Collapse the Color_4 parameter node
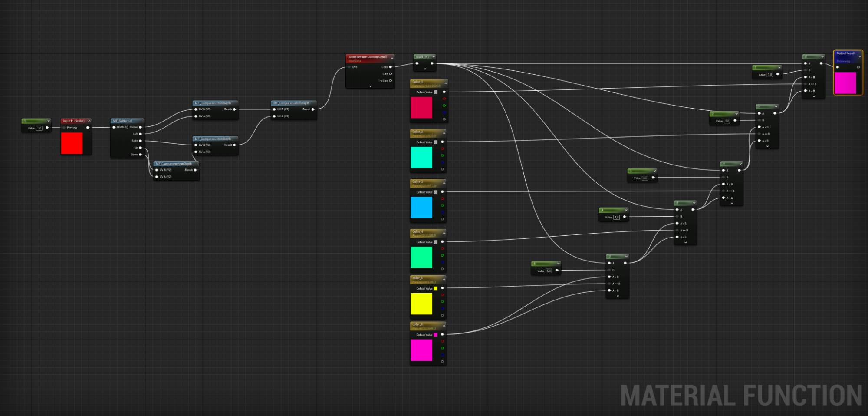 (444, 233)
